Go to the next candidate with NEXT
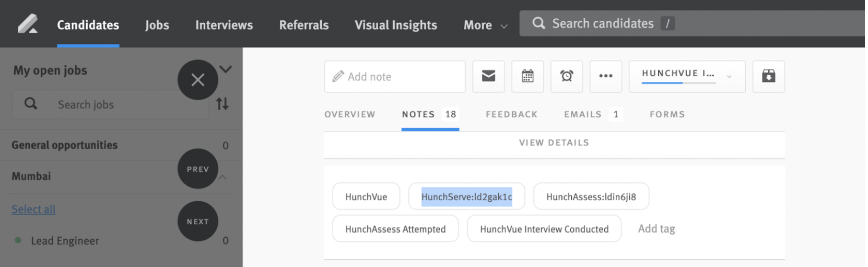The height and width of the screenshot is (267, 868). click(x=197, y=222)
